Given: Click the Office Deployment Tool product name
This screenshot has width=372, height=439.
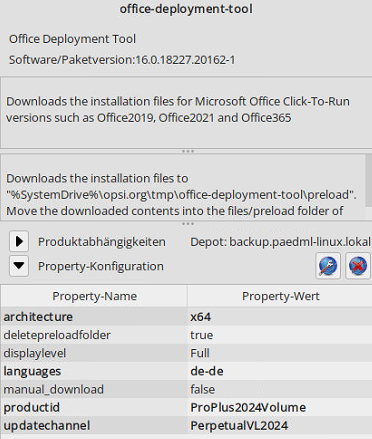Looking at the screenshot, I should (x=72, y=39).
